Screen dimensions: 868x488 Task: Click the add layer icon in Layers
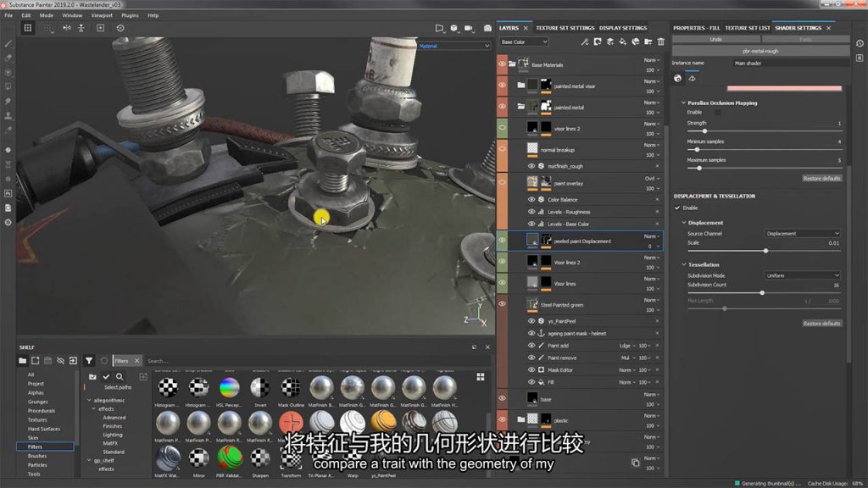tap(610, 42)
